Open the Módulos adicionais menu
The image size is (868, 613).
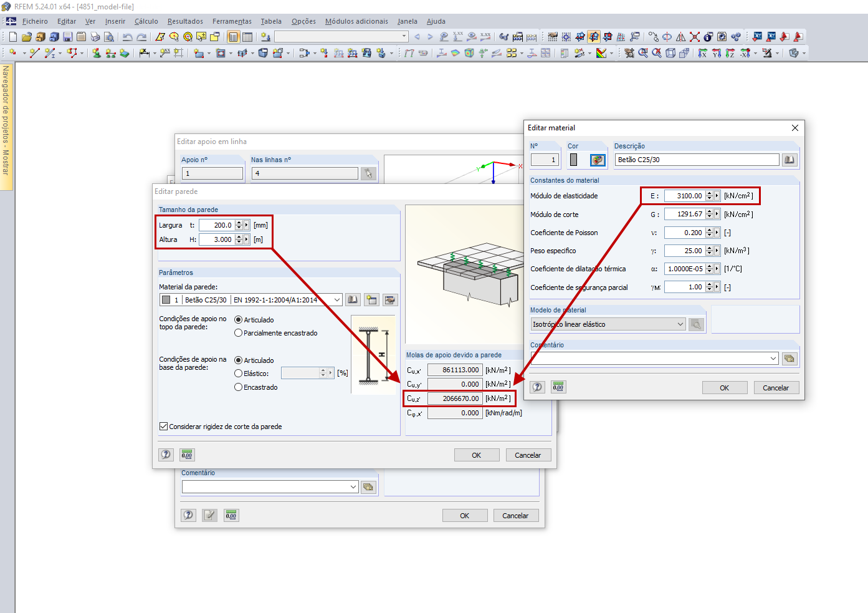tap(356, 21)
